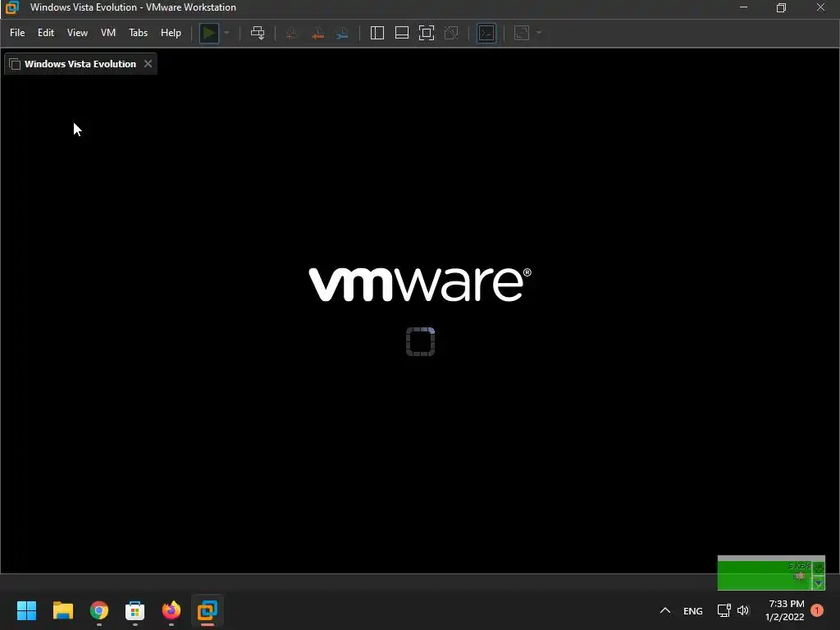Click the ENG language indicator
The width and height of the screenshot is (840, 630).
coord(692,610)
